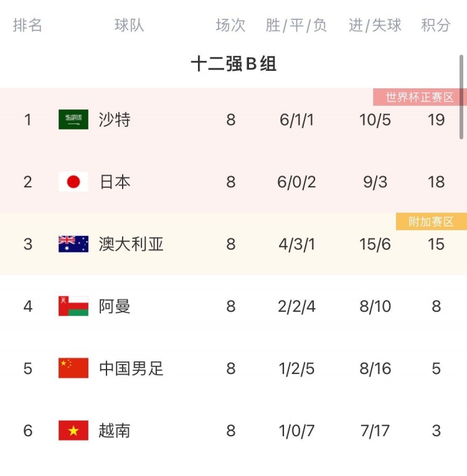Click the Australia flag icon

point(73,244)
